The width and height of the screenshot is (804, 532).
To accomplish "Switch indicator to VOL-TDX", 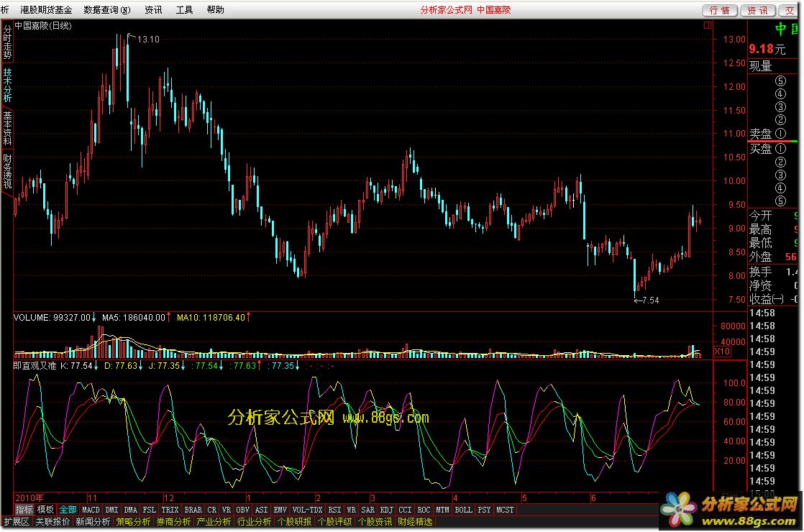I will 307,510.
